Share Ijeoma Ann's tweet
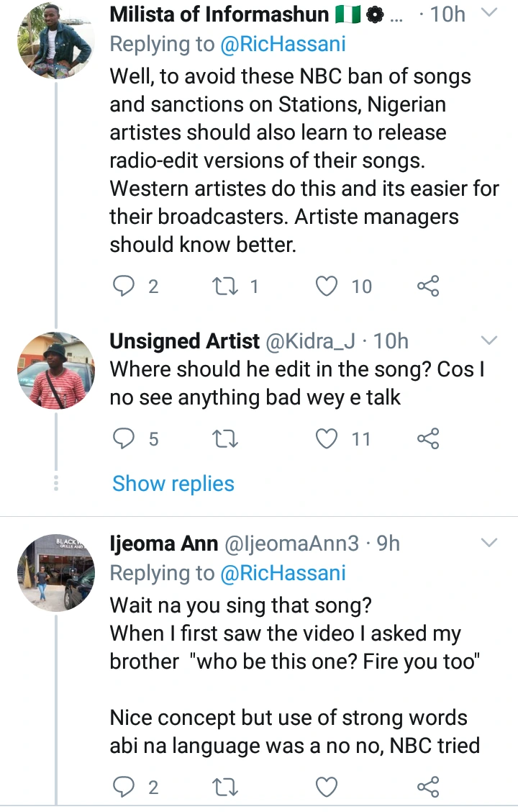 (x=428, y=788)
